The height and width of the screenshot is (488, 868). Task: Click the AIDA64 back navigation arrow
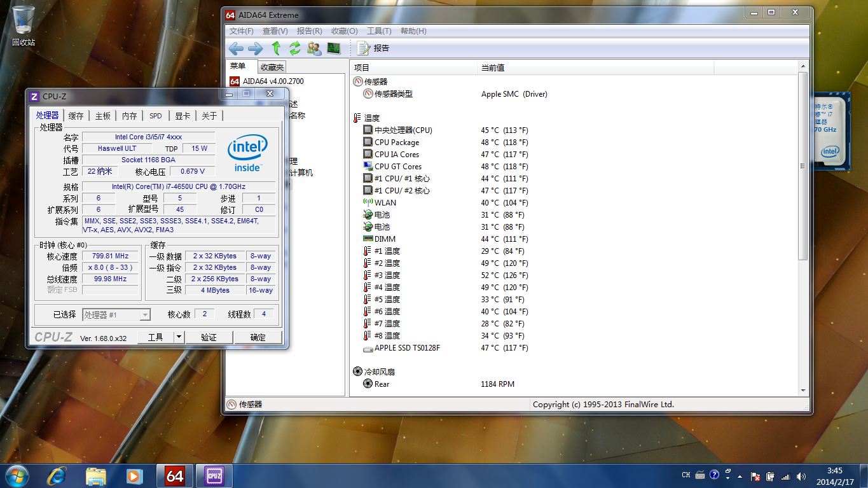click(236, 48)
